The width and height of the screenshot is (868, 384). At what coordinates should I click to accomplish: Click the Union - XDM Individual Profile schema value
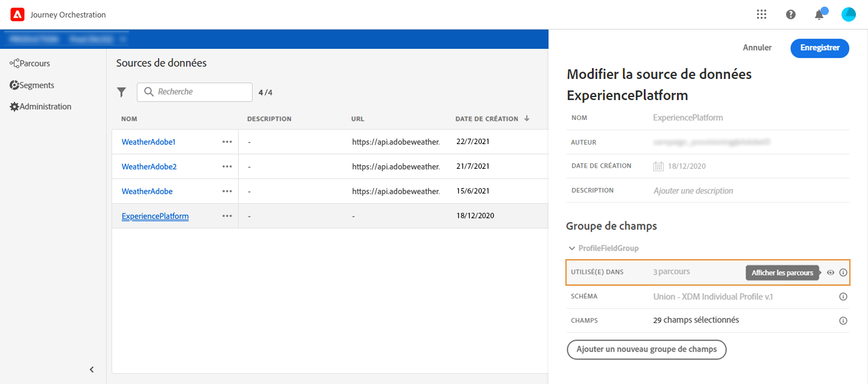tap(713, 297)
